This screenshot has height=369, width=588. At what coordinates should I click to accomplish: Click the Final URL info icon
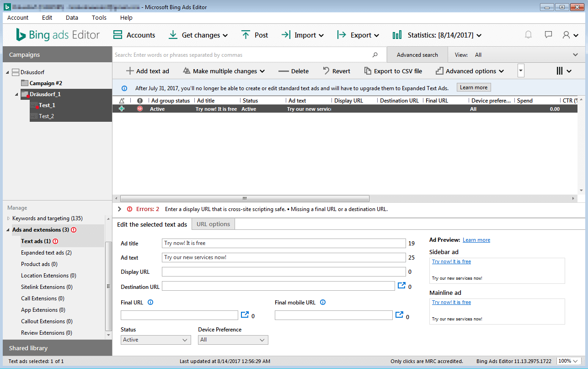pyautogui.click(x=150, y=302)
